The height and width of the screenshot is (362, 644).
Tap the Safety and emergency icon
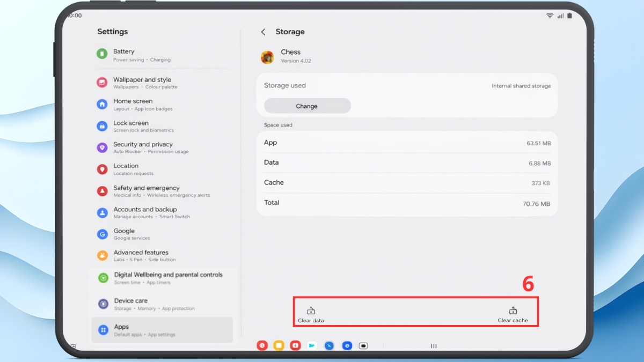coord(102,191)
